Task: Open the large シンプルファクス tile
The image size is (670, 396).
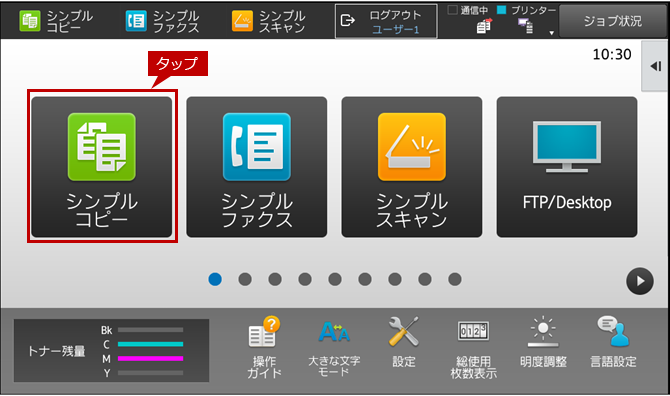Action: 257,167
